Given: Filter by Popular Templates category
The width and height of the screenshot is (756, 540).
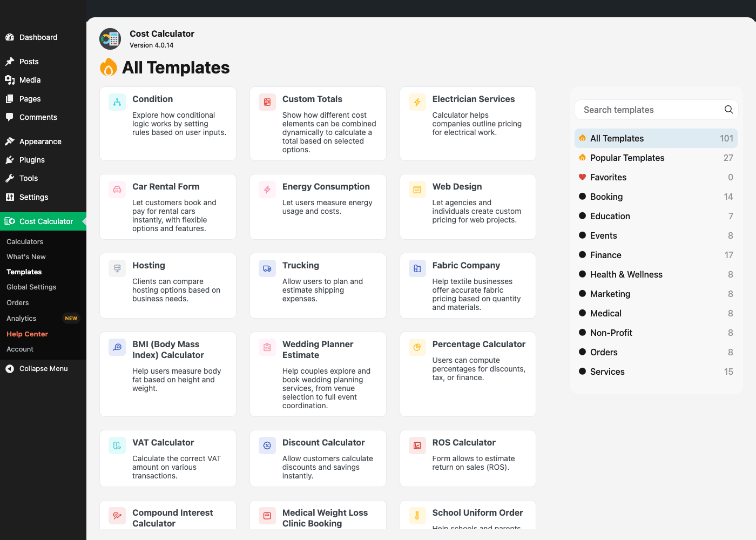Looking at the screenshot, I should point(656,158).
